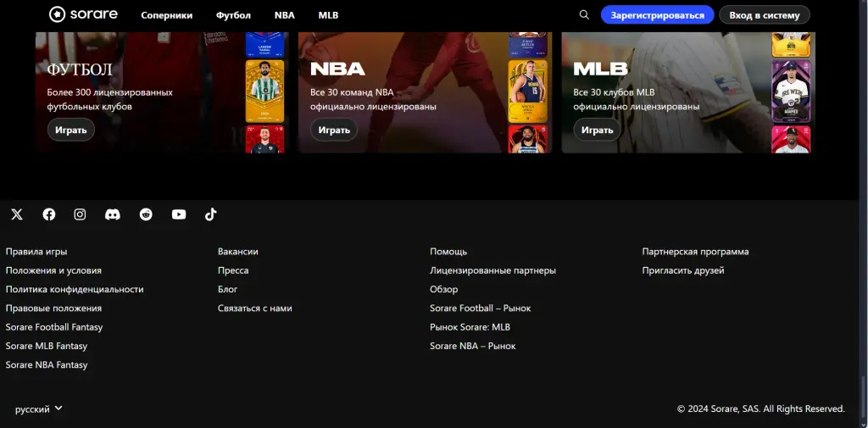Open the Помощь link
868x428 pixels.
(x=448, y=252)
